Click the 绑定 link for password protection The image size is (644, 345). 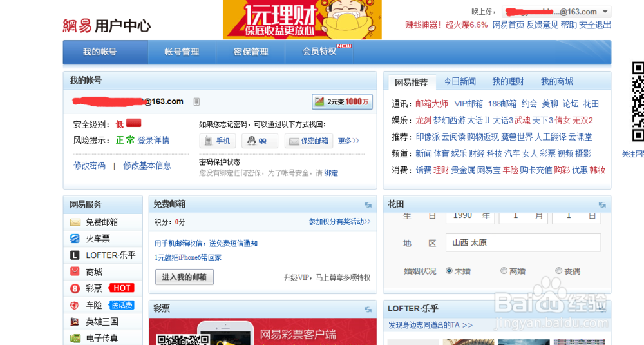pyautogui.click(x=331, y=173)
